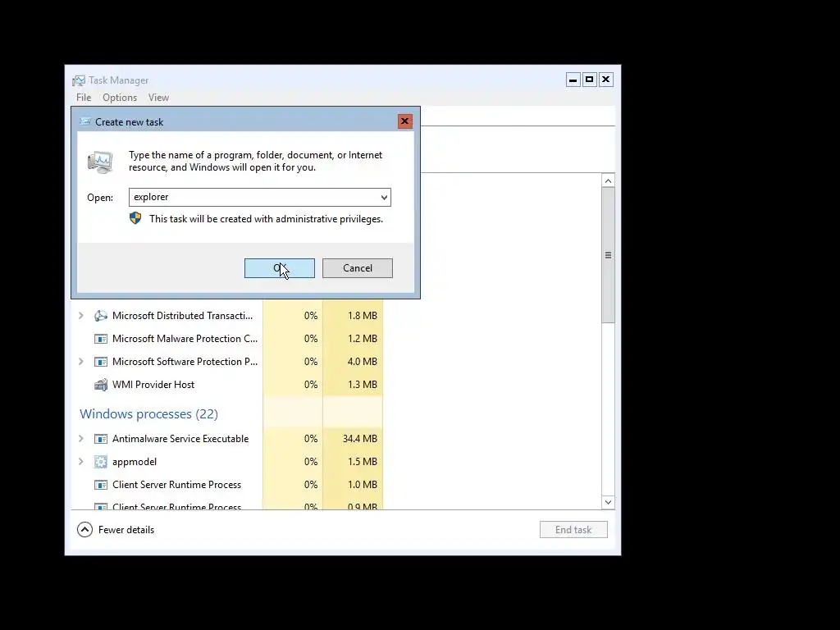Screen dimensions: 840x630
Task: Click the Task Manager title bar icon
Action: tap(79, 80)
